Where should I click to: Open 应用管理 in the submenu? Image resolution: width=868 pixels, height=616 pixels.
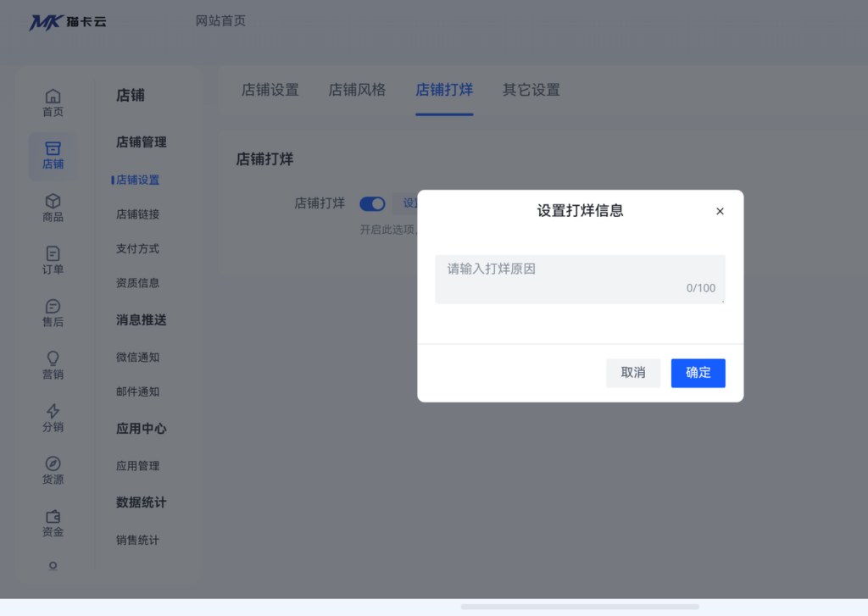[137, 465]
